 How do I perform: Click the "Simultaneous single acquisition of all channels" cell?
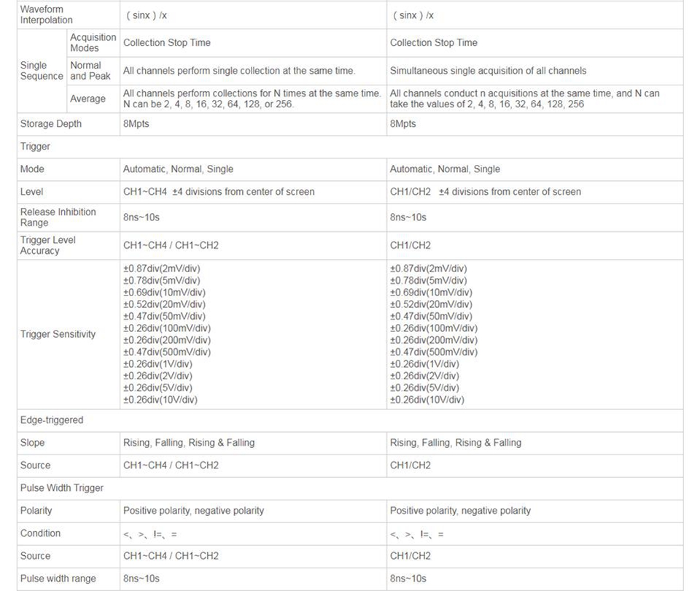coord(488,71)
